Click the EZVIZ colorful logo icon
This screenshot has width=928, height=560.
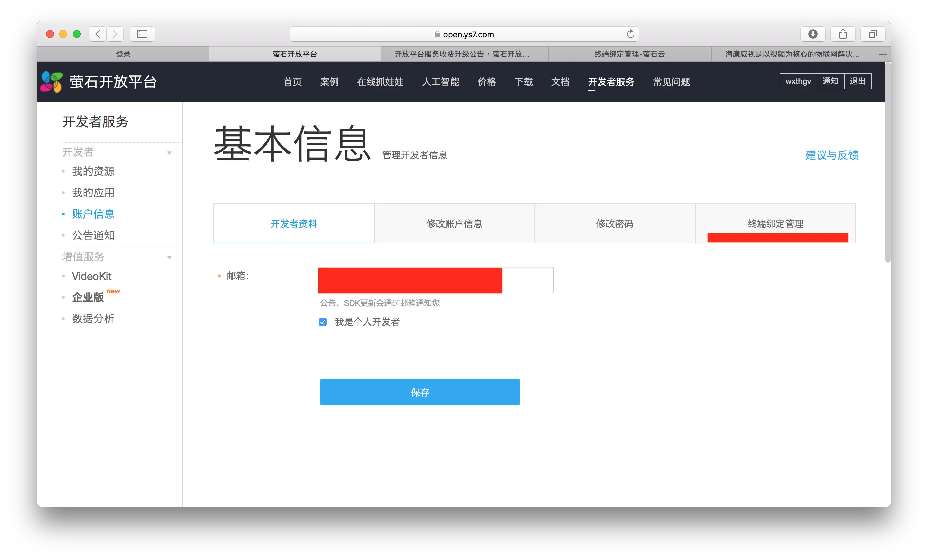click(52, 82)
